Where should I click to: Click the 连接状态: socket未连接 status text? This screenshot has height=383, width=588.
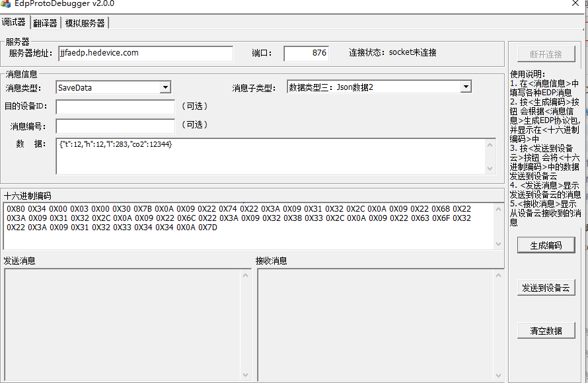click(392, 52)
